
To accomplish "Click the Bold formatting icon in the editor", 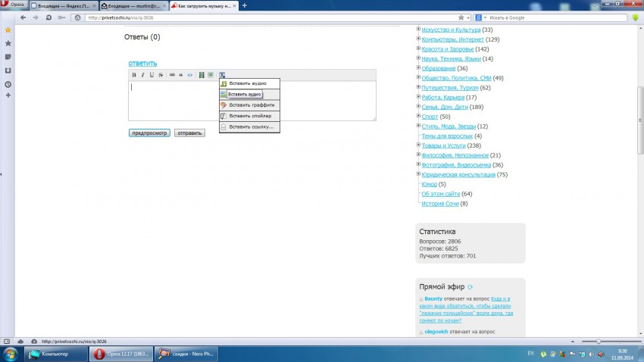I will click(134, 75).
